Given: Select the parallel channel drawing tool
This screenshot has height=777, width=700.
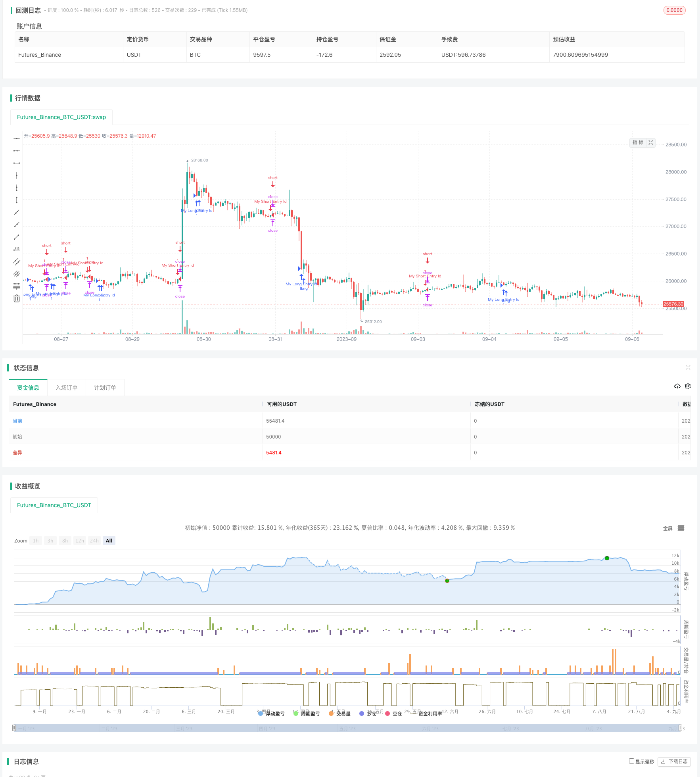Looking at the screenshot, I should click(16, 262).
